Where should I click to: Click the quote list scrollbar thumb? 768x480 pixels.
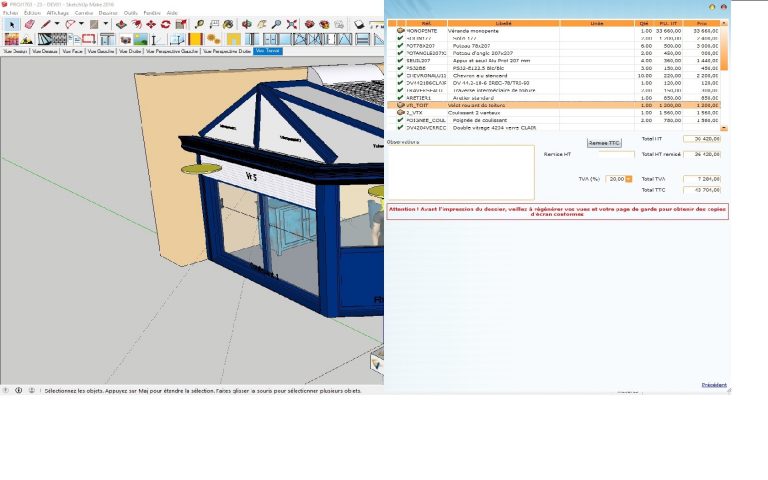[724, 49]
